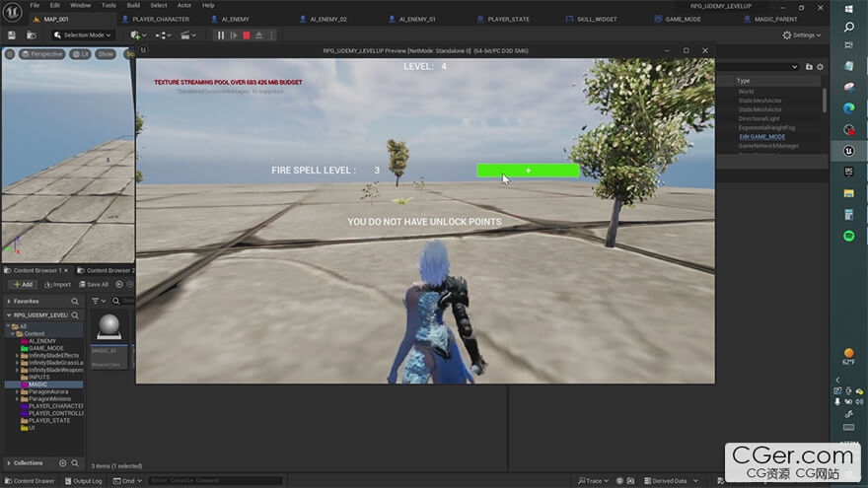Pause the play-in-editor simulation
868x488 pixels.
point(221,35)
